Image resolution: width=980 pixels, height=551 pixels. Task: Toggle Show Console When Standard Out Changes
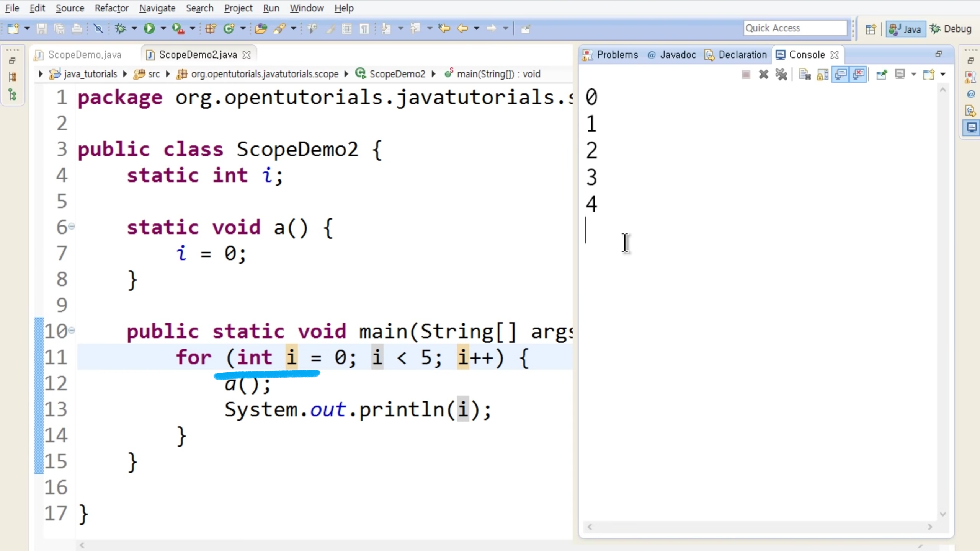841,74
